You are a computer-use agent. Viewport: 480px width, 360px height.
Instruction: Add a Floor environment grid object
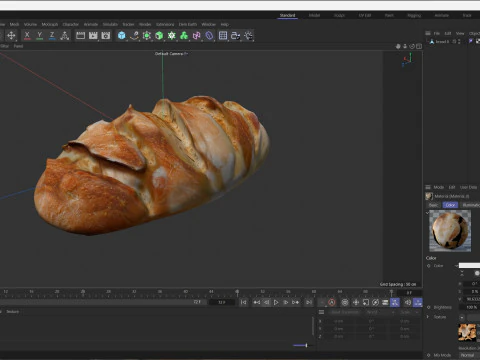point(223,35)
